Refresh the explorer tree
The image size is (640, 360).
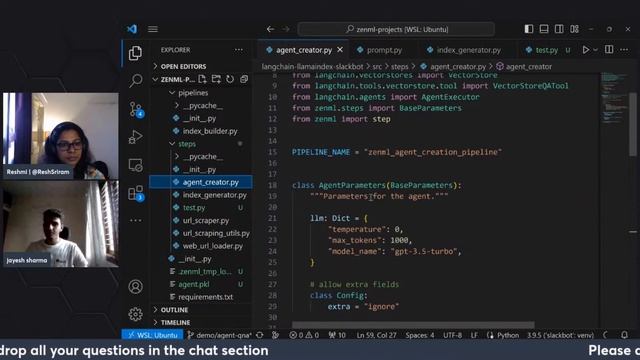pyautogui.click(x=230, y=79)
